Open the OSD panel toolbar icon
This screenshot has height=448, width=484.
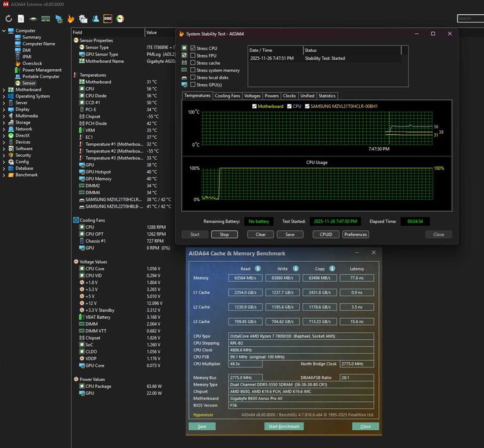[x=108, y=19]
